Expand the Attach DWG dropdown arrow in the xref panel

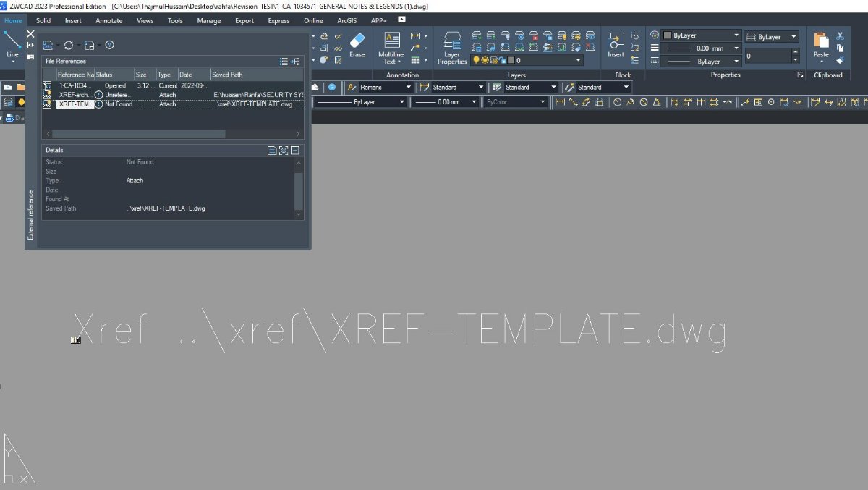pos(58,46)
